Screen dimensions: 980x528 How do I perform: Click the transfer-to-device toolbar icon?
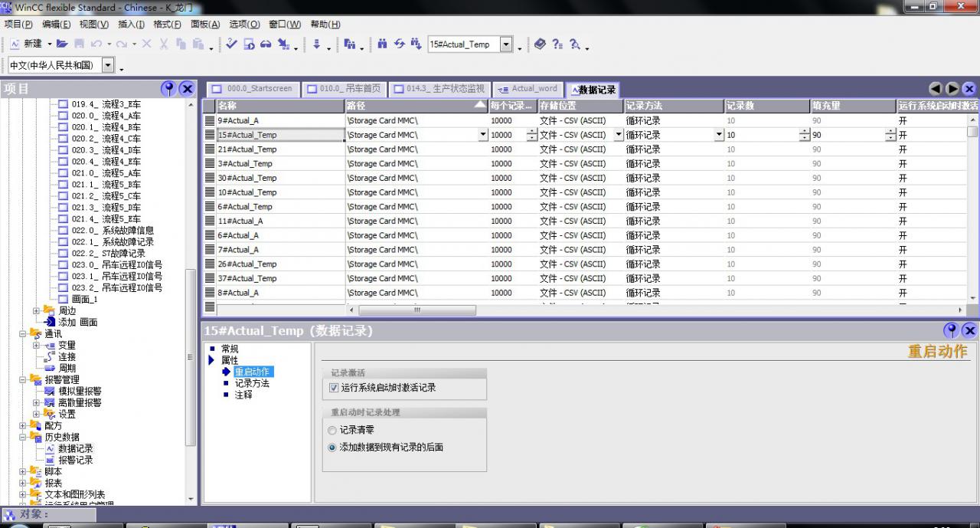click(283, 44)
